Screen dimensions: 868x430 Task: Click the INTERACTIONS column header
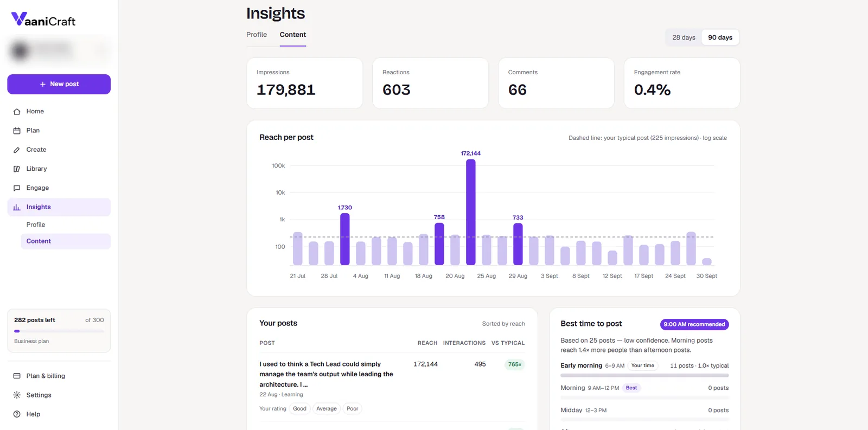pos(464,343)
